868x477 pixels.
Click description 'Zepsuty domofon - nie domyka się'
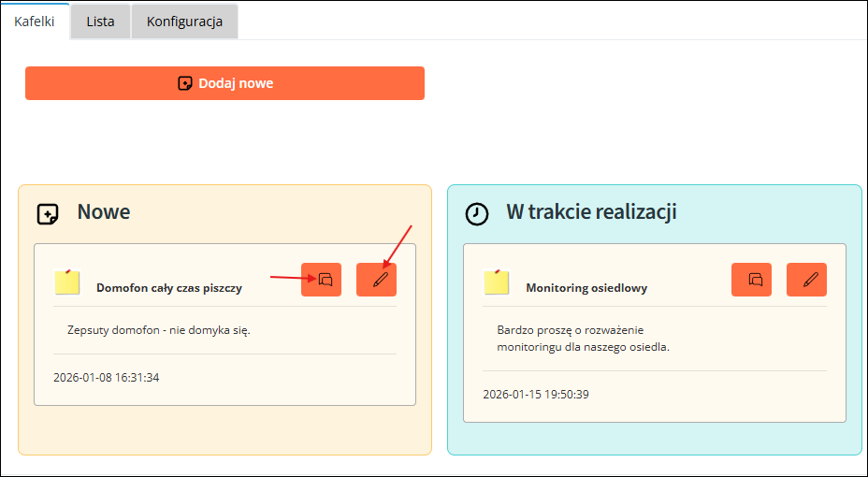pos(159,330)
